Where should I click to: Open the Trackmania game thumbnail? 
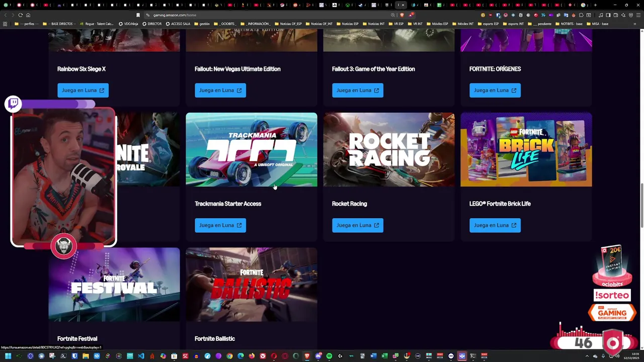click(x=252, y=149)
